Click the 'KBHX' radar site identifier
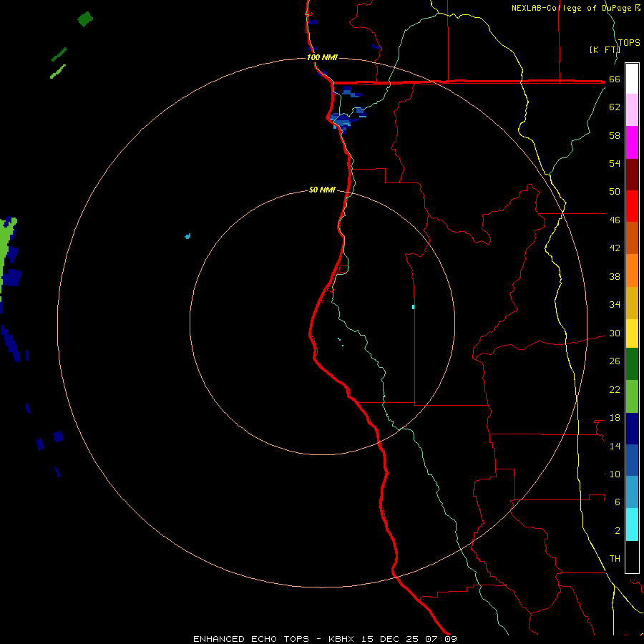The height and width of the screenshot is (644, 644). click(x=341, y=639)
